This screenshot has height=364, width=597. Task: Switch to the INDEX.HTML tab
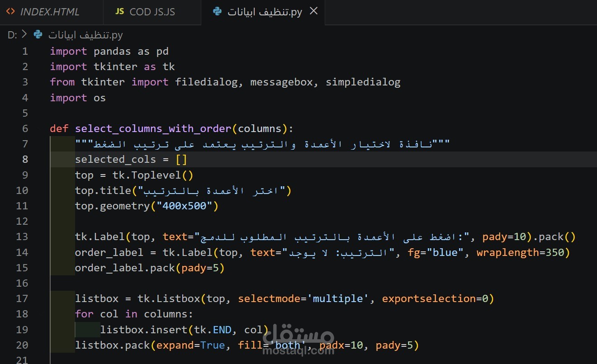point(52,12)
